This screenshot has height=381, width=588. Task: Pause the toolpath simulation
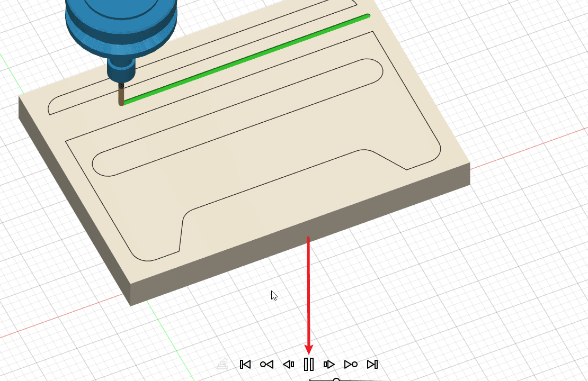click(309, 364)
